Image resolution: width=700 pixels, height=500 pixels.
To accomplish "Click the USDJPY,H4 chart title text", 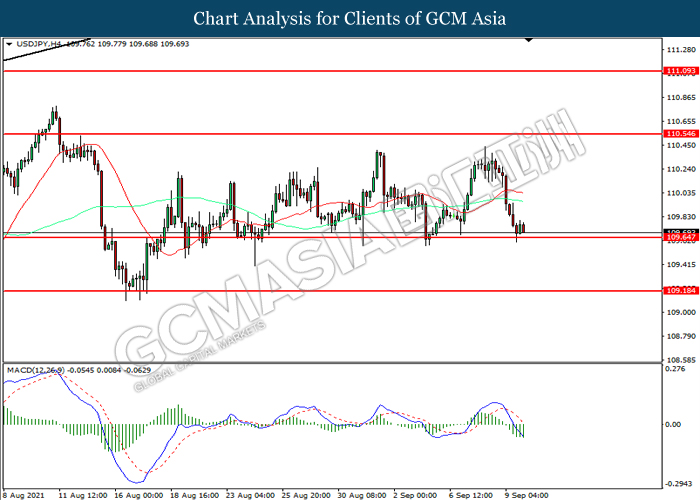I will [38, 44].
